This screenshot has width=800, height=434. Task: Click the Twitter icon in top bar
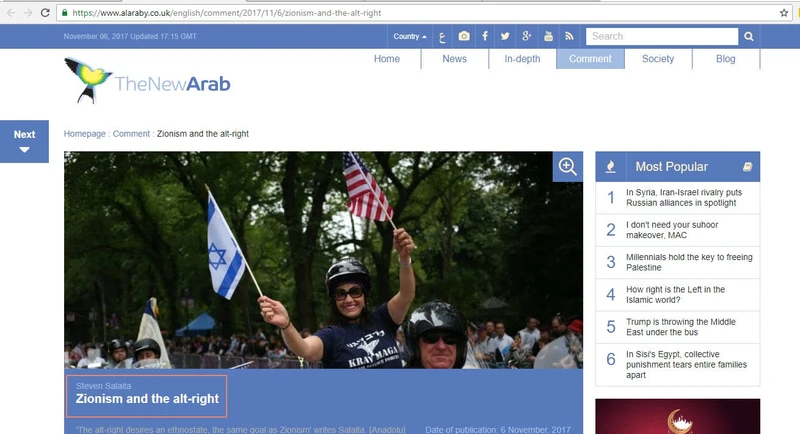pos(505,36)
